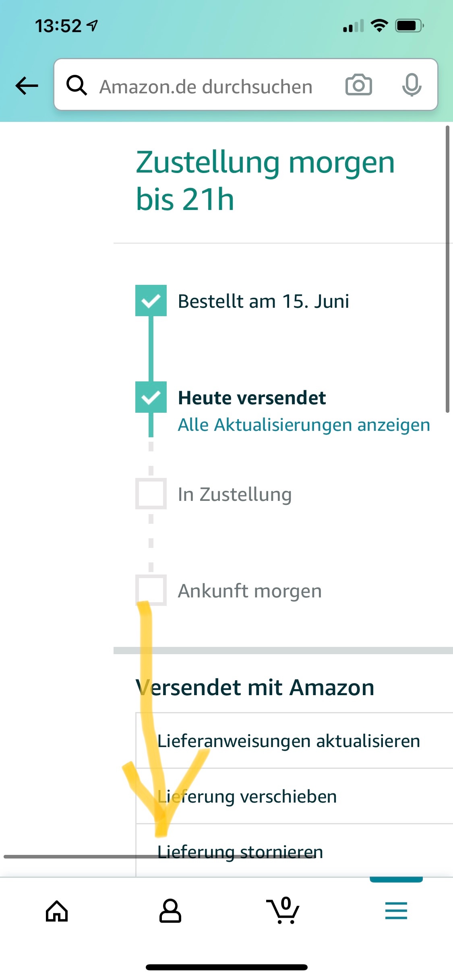Tap the 'Bestellt am 15. Juni' checkmark
This screenshot has height=980, width=453.
[x=151, y=301]
